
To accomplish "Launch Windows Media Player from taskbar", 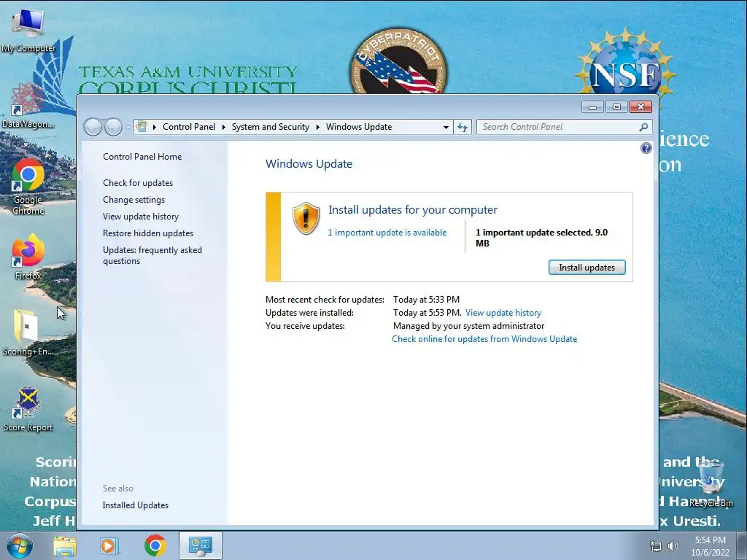I will 109,545.
